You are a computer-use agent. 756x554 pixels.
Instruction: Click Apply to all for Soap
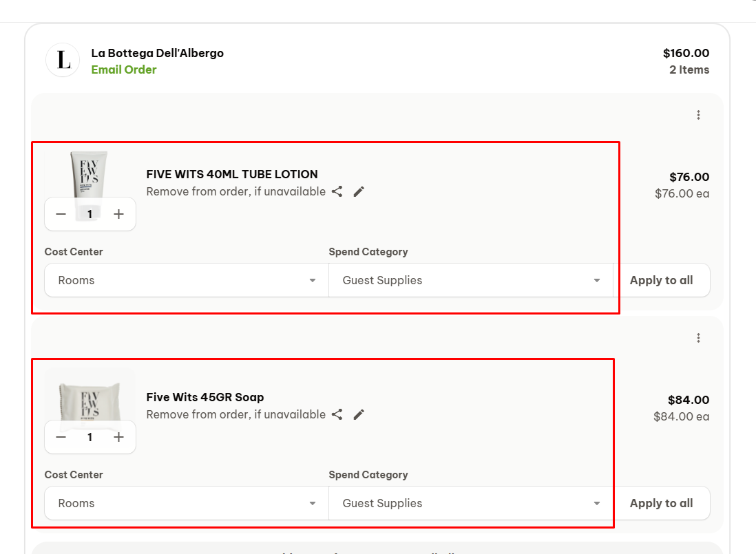(661, 503)
